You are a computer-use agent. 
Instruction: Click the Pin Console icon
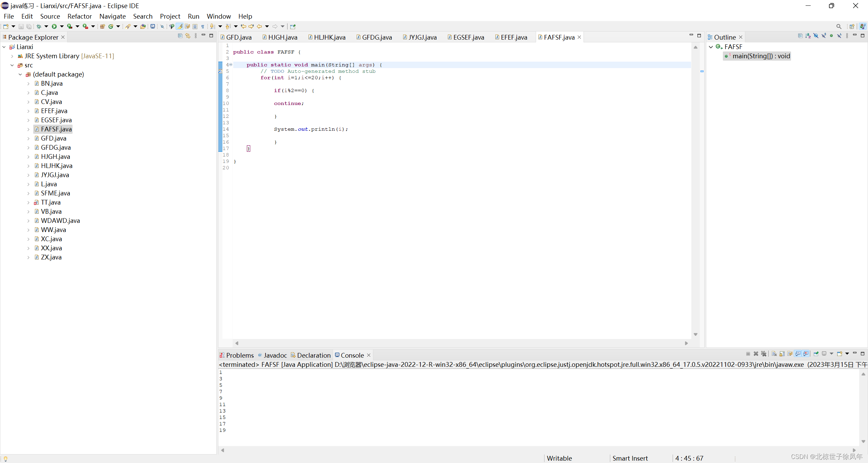816,354
